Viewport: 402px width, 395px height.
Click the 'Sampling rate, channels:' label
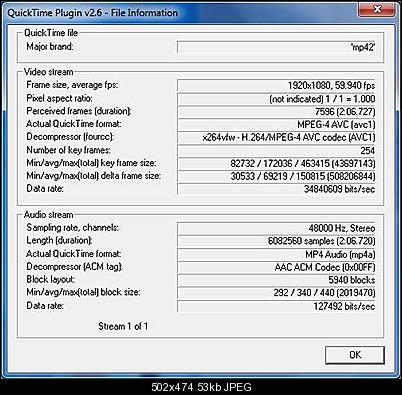click(x=72, y=228)
